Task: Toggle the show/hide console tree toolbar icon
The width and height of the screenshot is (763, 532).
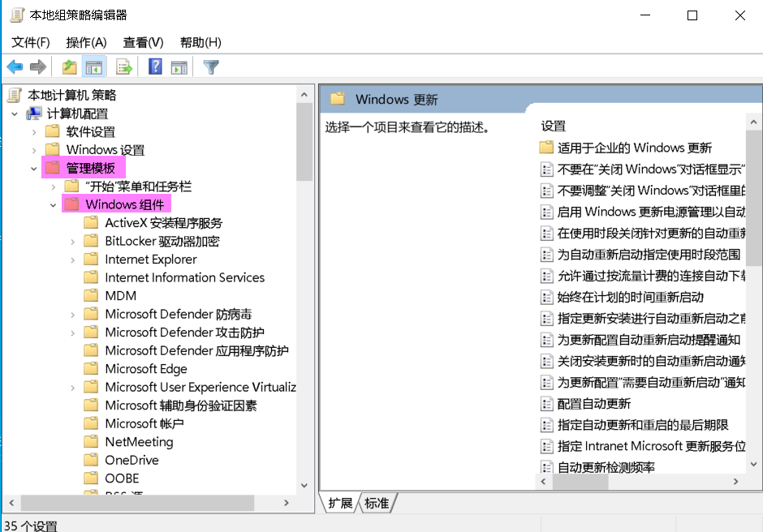Action: (x=93, y=66)
